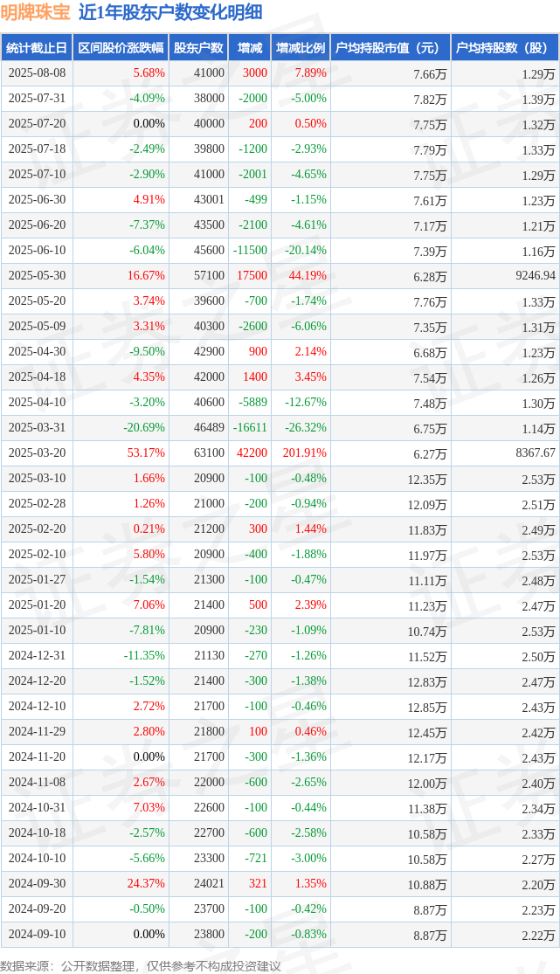560x974 pixels.
Task: Click the 53.17% price change cell
Action: (146, 452)
